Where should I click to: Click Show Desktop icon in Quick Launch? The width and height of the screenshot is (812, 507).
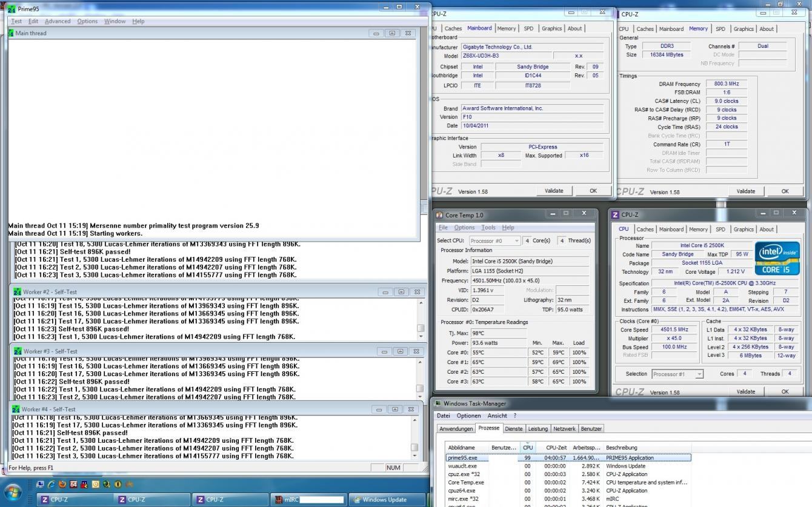[40, 484]
